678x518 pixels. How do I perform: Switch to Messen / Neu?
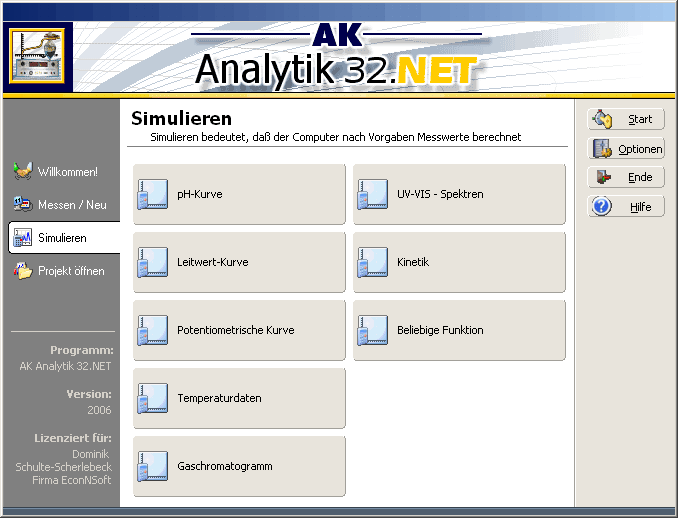pyautogui.click(x=64, y=205)
